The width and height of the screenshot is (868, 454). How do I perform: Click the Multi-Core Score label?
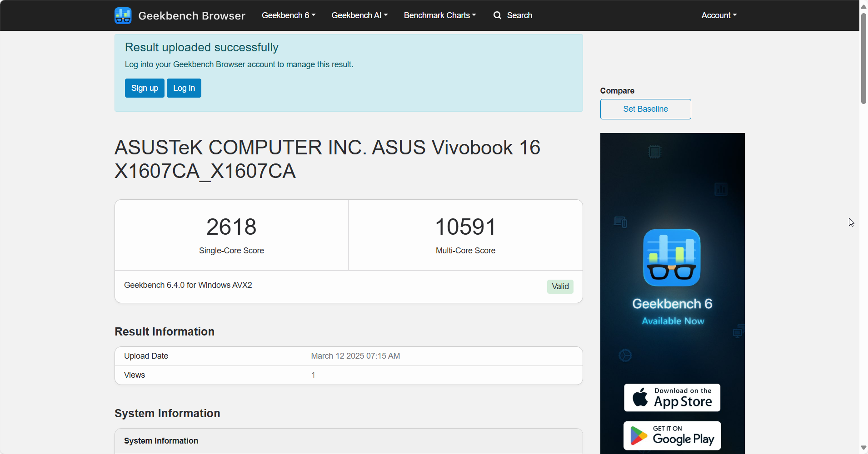(x=465, y=251)
